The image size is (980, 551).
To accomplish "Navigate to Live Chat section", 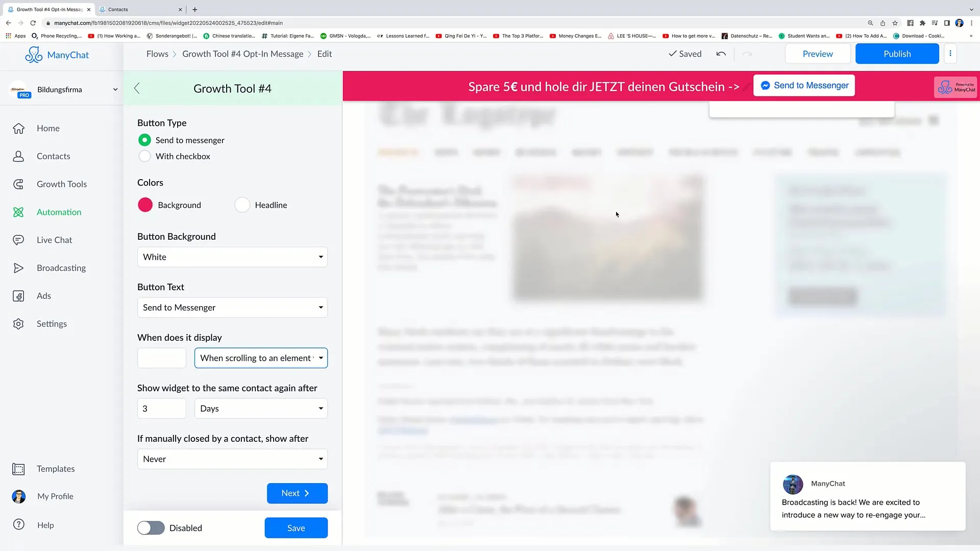I will pos(55,239).
